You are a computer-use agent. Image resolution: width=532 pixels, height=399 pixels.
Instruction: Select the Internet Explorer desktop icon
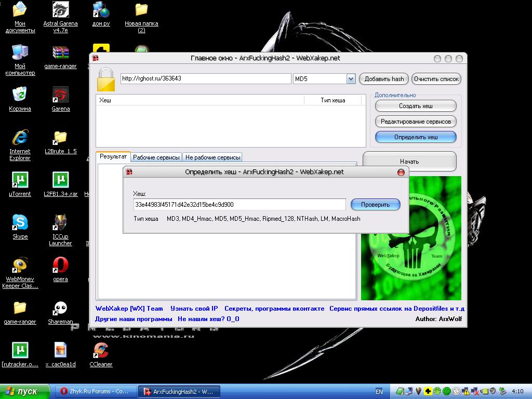tap(20, 145)
